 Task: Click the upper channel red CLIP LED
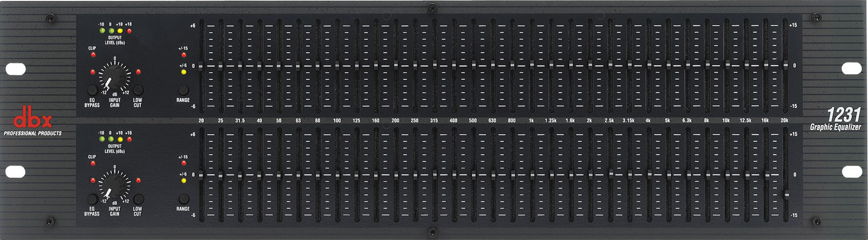(x=93, y=54)
